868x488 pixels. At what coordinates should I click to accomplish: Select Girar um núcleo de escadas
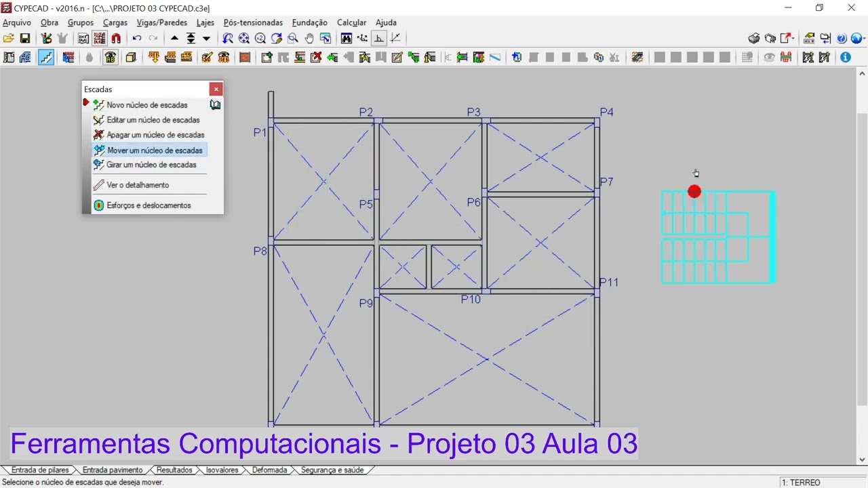151,165
